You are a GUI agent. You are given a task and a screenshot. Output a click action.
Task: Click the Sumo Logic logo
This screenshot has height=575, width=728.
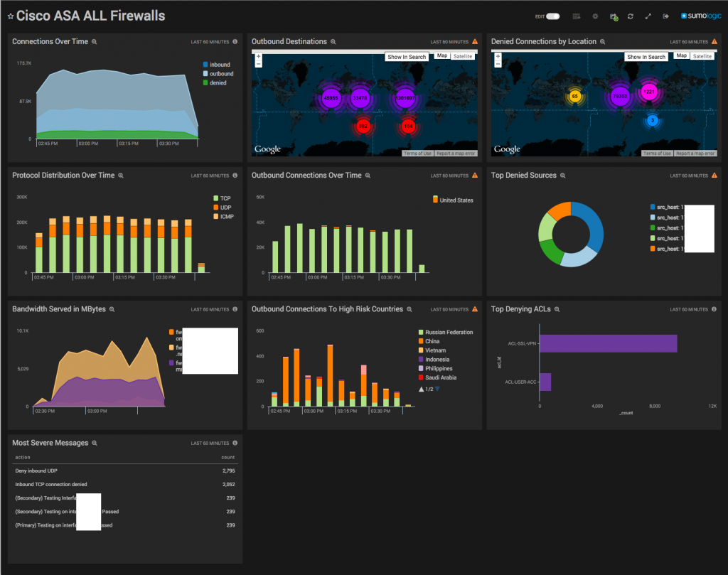[701, 16]
